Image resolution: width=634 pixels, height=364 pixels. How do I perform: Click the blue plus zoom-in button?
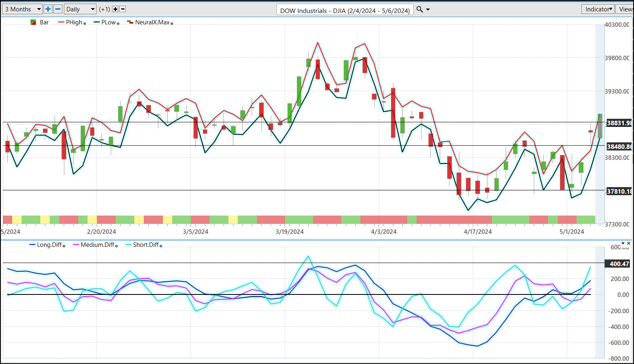tap(48, 9)
